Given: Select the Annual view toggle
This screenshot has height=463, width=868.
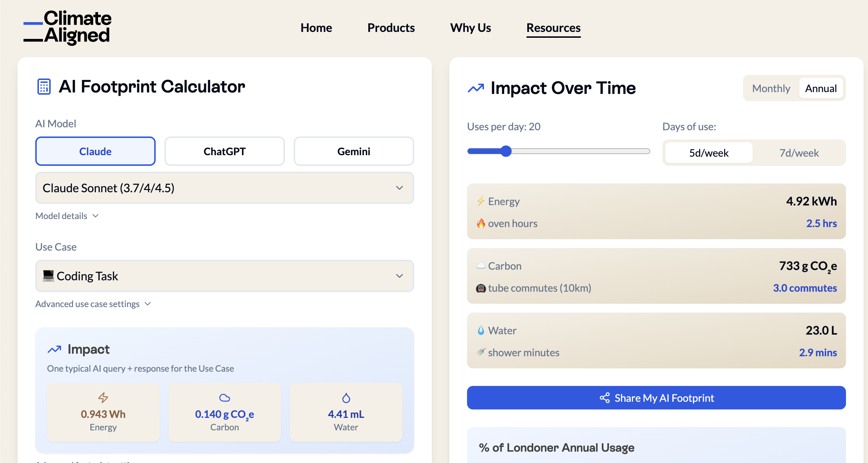Looking at the screenshot, I should pos(821,88).
